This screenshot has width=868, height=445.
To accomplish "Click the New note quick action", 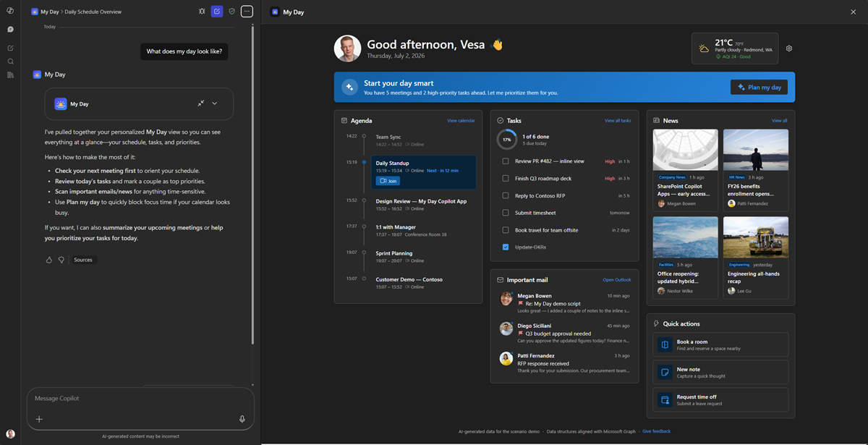I will (x=721, y=372).
